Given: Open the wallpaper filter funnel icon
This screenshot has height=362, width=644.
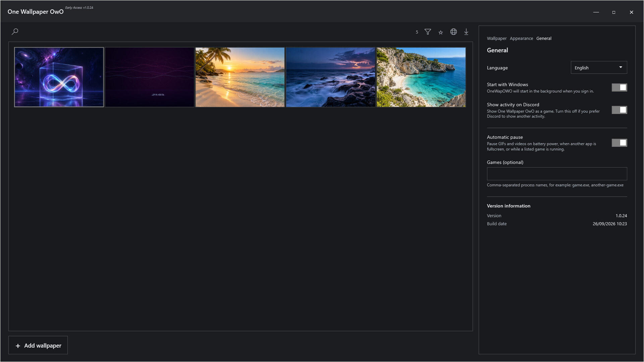Looking at the screenshot, I should tap(428, 32).
